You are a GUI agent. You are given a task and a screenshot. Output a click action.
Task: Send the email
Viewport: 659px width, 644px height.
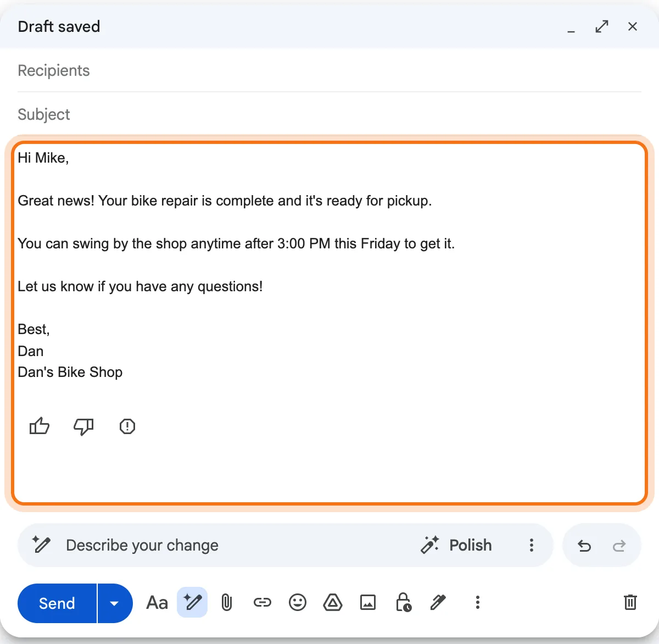point(57,603)
